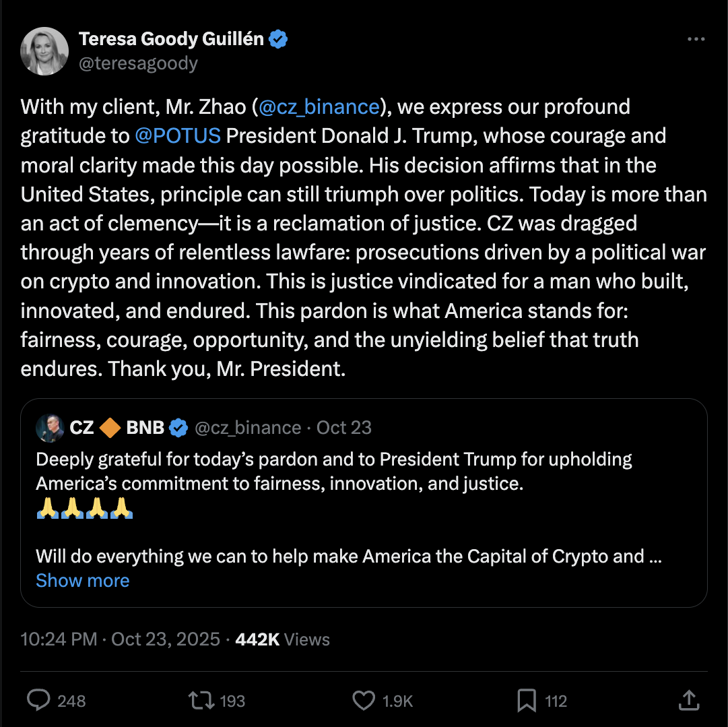The height and width of the screenshot is (727, 728).
Task: Click the Teresa Goody Guillén display name
Action: click(171, 40)
